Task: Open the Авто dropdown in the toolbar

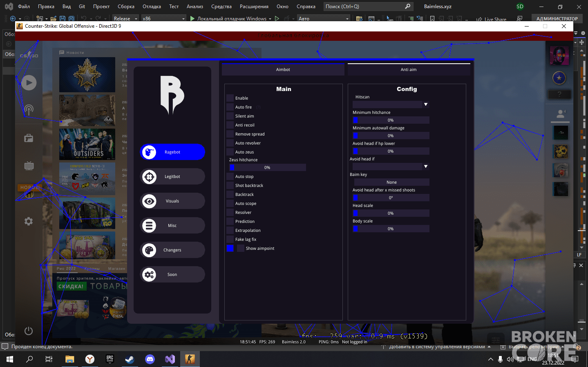Action: [x=324, y=19]
